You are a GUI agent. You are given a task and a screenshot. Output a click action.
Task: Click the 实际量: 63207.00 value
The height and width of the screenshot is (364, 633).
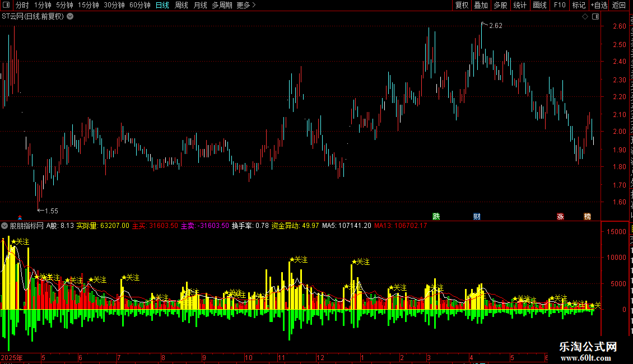pos(103,226)
